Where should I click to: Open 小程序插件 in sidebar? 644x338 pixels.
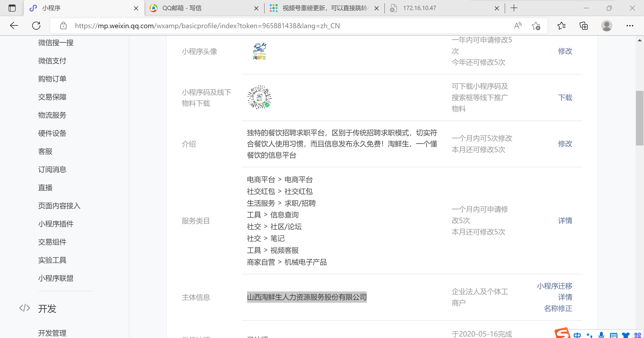point(56,224)
